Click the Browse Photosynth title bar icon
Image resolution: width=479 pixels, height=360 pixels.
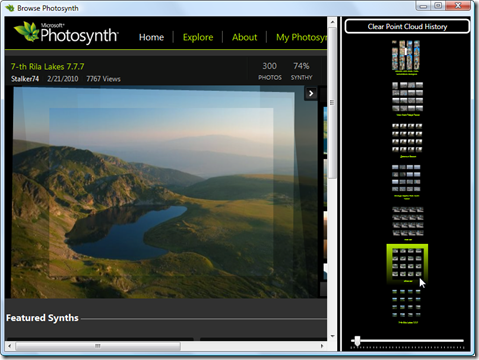(10, 8)
